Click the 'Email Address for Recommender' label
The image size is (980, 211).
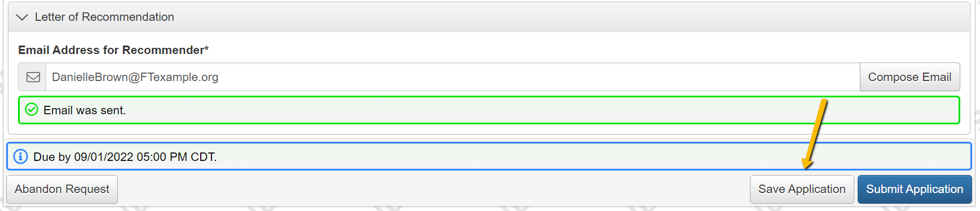pos(111,50)
